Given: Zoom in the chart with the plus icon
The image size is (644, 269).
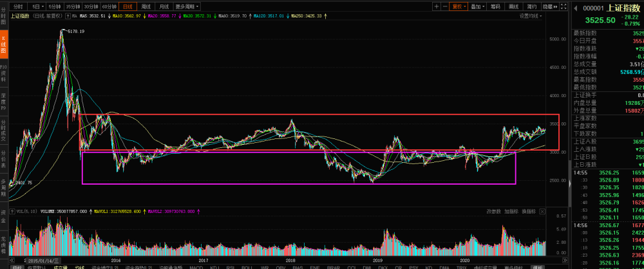Looking at the screenshot, I should [x=437, y=6].
